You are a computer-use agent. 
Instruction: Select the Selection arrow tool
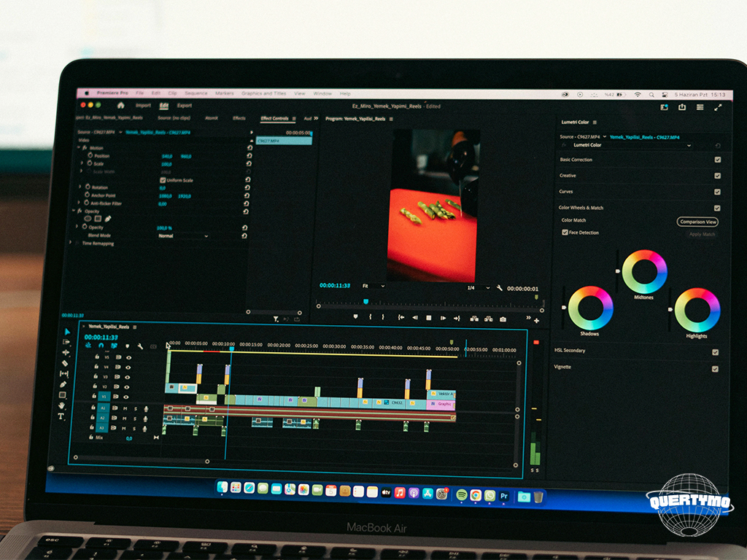coord(66,332)
